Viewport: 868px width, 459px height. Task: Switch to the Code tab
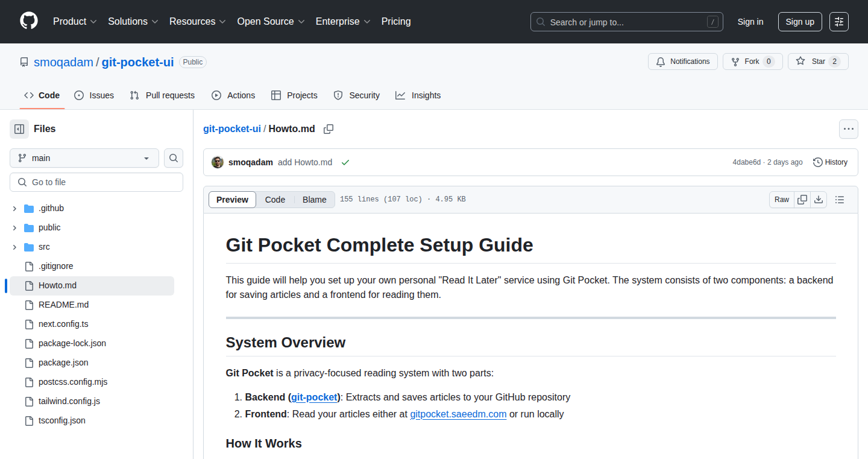click(x=42, y=95)
